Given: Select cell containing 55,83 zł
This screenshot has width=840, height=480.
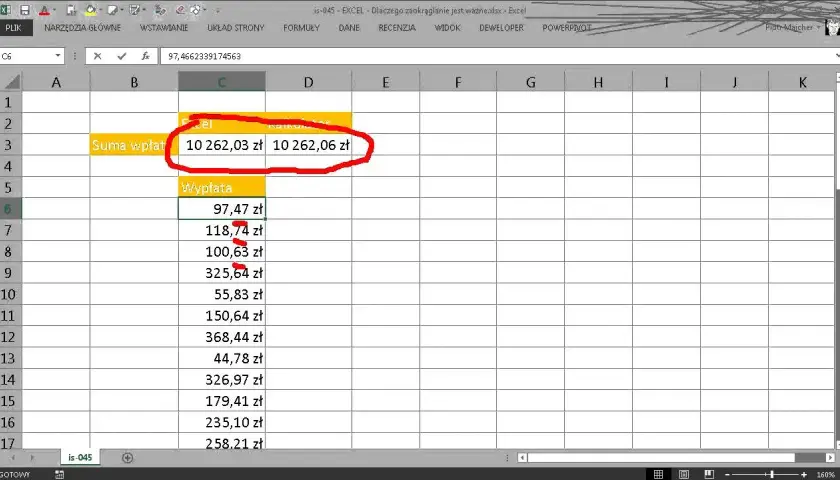Looking at the screenshot, I should (222, 294).
